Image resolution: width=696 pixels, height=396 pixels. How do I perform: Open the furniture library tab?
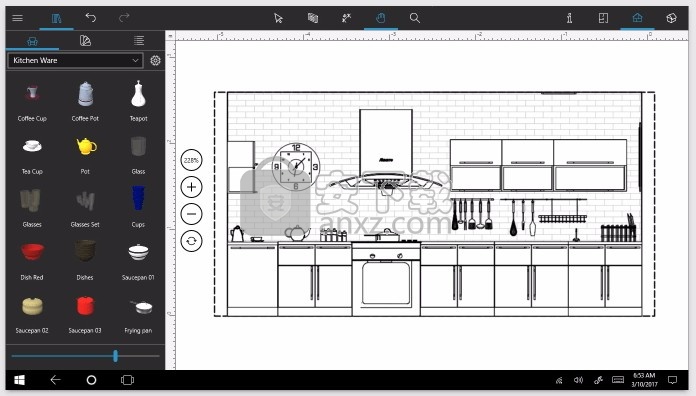click(32, 41)
